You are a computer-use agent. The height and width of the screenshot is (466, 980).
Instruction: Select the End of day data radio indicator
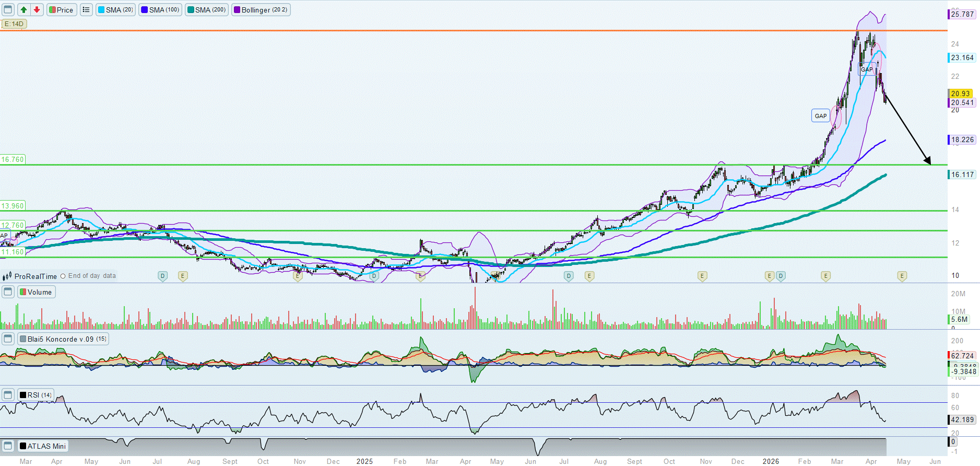click(63, 276)
